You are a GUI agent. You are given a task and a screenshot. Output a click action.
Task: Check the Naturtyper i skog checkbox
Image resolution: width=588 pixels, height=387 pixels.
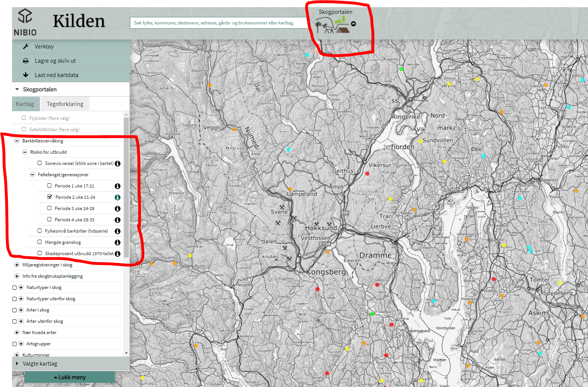[x=15, y=287]
